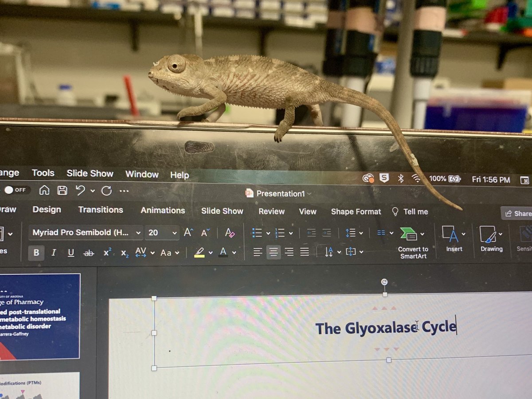Viewport: 532px width, 399px height.
Task: Click the rotation handle above the title box
Action: tap(384, 282)
